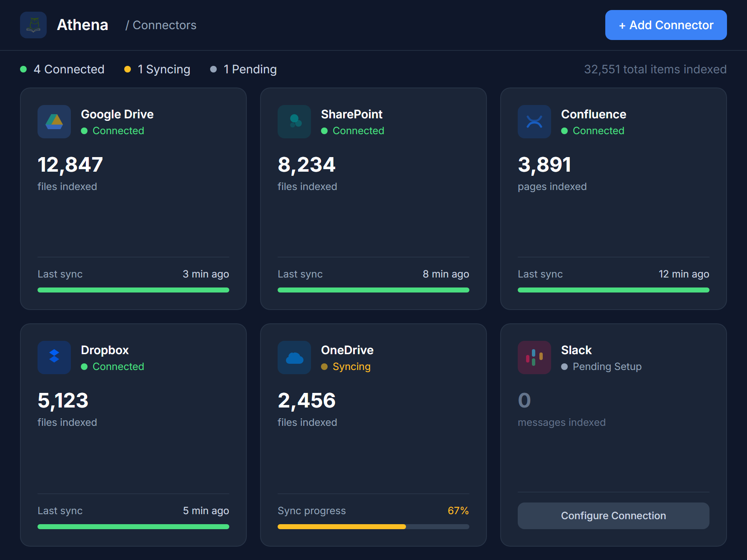Click the gray Pending status indicator dot
Viewport: 747px width, 560px height.
point(214,69)
